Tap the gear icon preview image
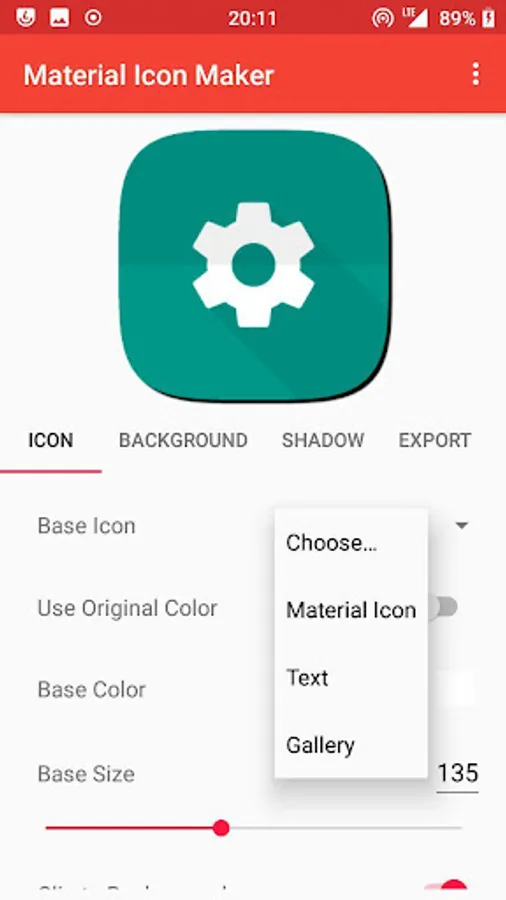 [x=254, y=266]
